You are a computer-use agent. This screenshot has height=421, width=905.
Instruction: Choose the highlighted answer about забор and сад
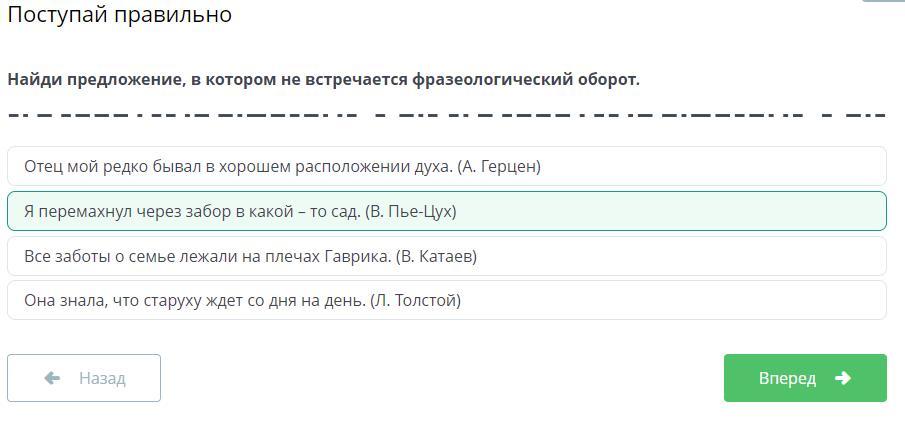click(x=446, y=211)
